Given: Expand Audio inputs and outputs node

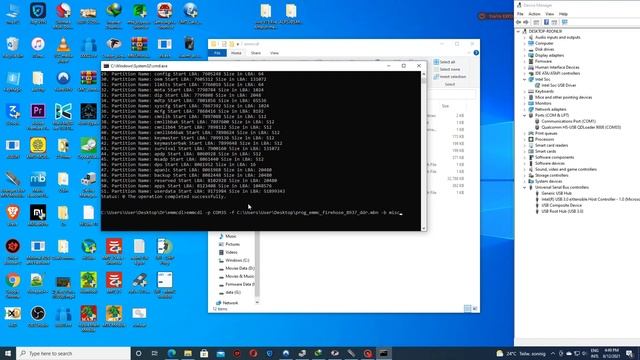Looking at the screenshot, I should (525, 37).
